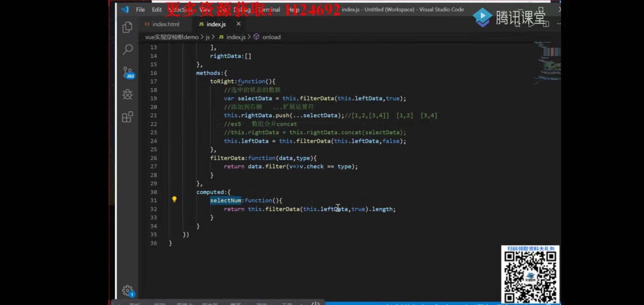Viewport: 644px width, 305px height.
Task: Click the selectNum highlighted identifier
Action: point(225,201)
